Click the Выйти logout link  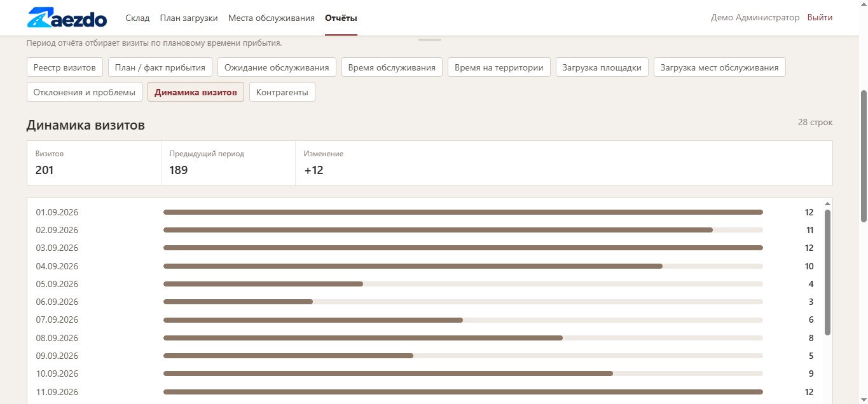click(x=820, y=18)
